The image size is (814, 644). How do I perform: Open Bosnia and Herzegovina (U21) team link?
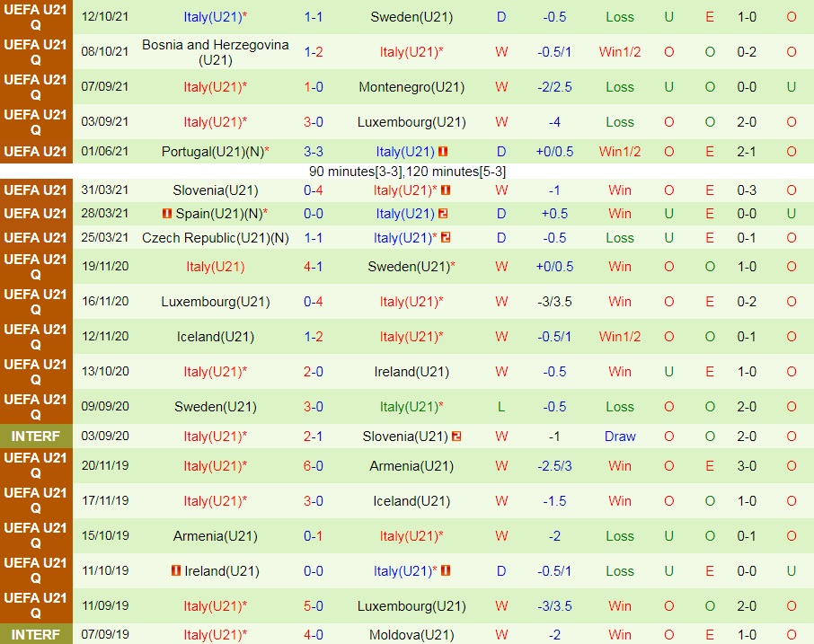point(216,52)
